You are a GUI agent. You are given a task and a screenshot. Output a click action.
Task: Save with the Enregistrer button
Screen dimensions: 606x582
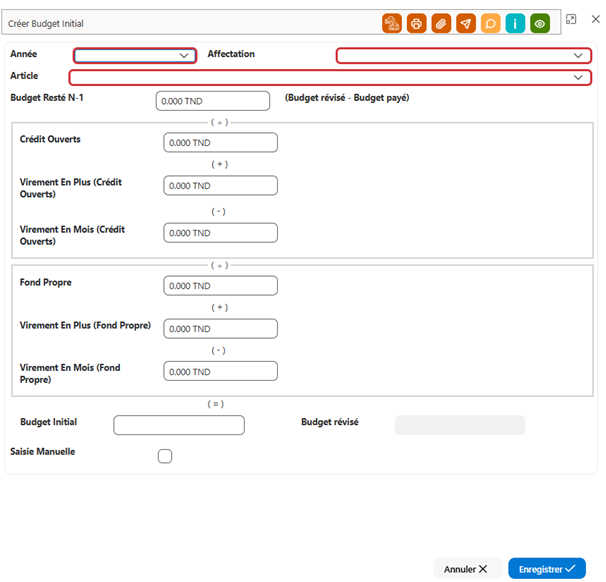(547, 569)
